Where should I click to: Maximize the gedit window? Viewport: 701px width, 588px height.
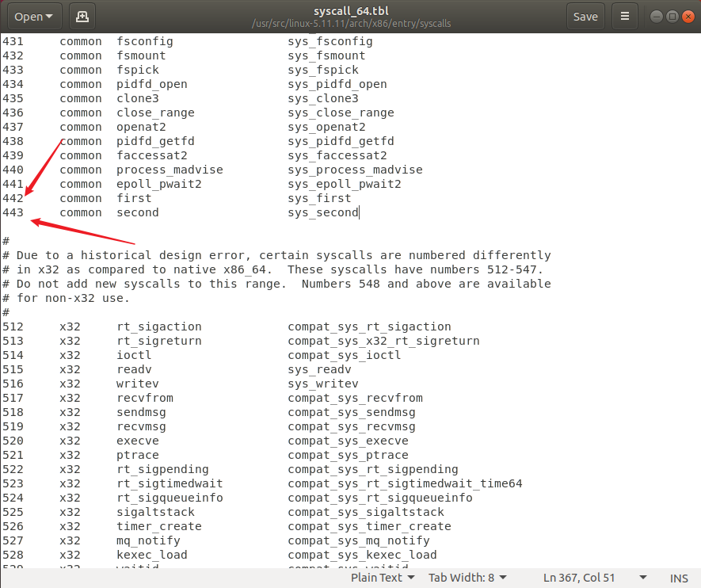tap(672, 17)
